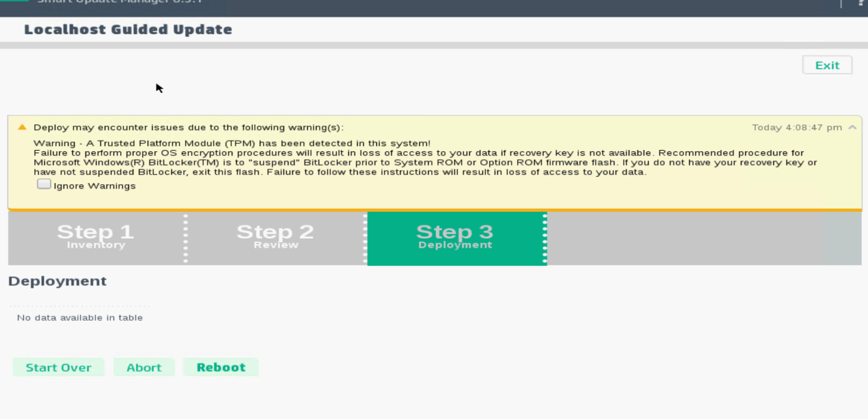Image resolution: width=868 pixels, height=419 pixels.
Task: Enable the Ignore Warnings checkbox
Action: 44,184
